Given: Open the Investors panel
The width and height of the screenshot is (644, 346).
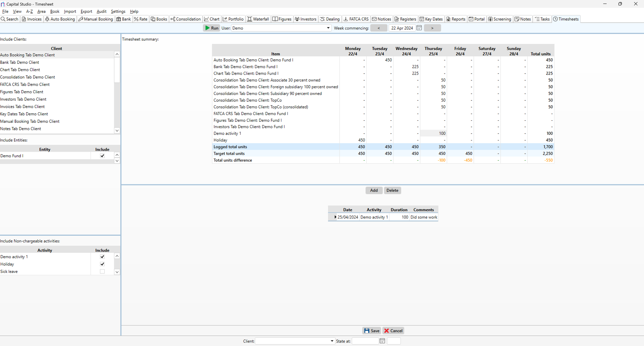Looking at the screenshot, I should (305, 19).
